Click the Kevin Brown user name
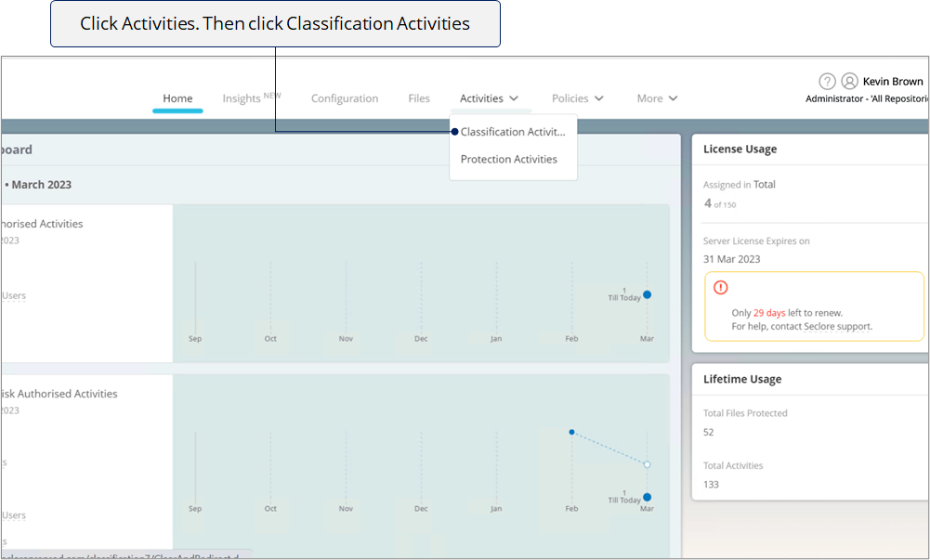Viewport: 930px width, 560px height. 893,81
